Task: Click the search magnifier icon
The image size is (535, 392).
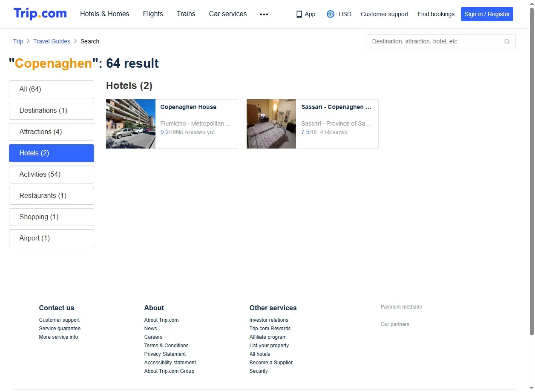Action: point(507,42)
